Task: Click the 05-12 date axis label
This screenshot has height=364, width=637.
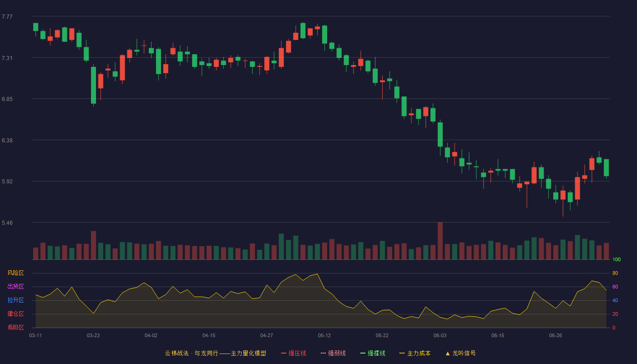Action: (324, 335)
